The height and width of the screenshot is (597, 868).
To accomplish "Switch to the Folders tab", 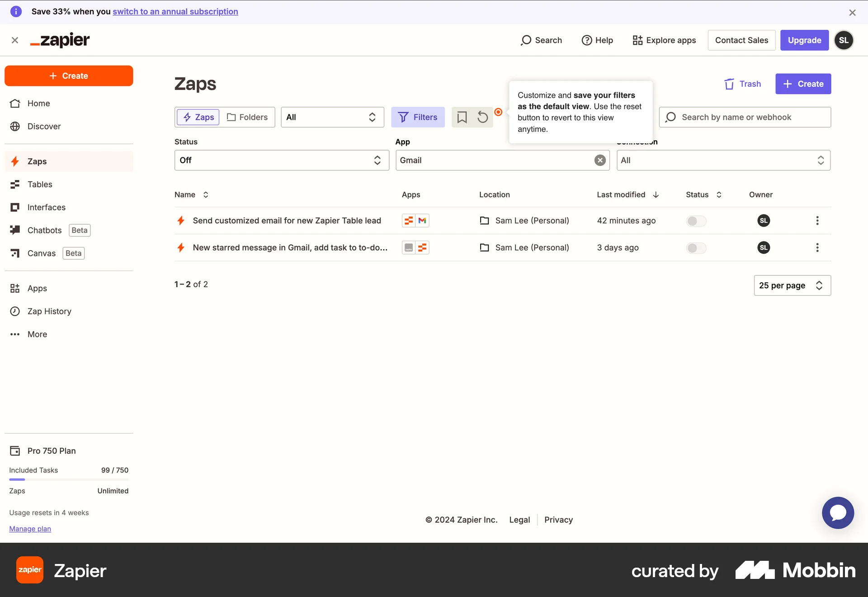I will pos(248,117).
